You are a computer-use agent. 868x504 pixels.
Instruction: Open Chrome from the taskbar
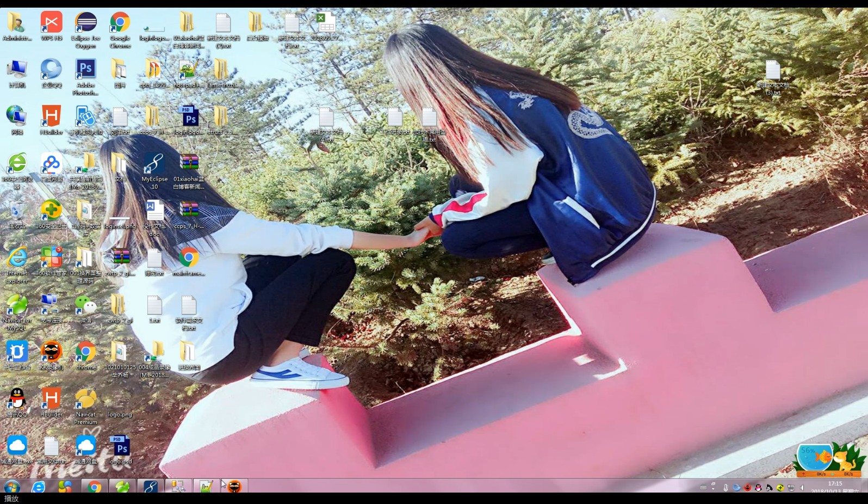(x=95, y=487)
